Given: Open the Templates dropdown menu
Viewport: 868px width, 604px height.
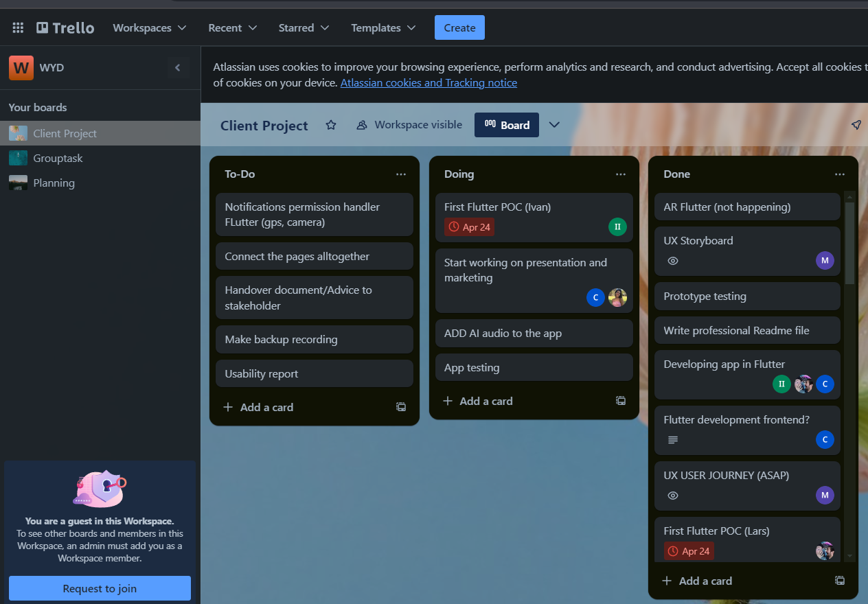Looking at the screenshot, I should tap(383, 28).
